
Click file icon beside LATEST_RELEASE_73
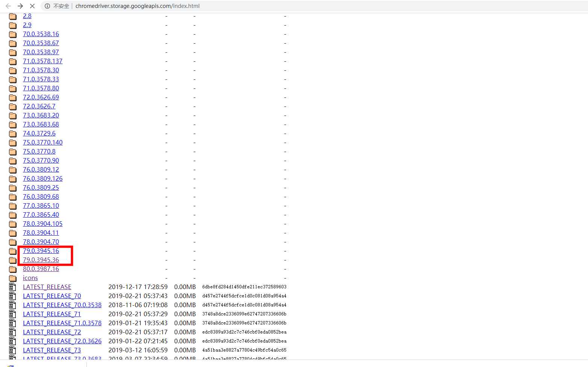[12, 350]
